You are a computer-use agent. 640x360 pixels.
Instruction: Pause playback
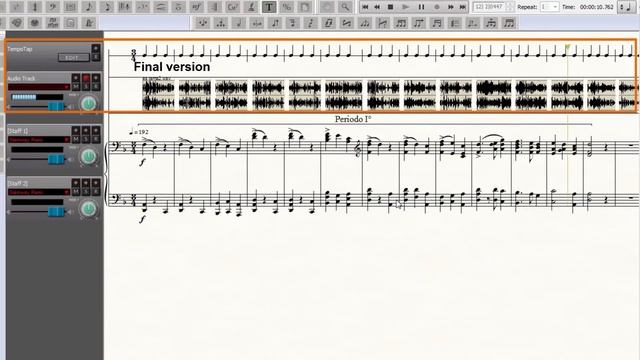tap(421, 7)
